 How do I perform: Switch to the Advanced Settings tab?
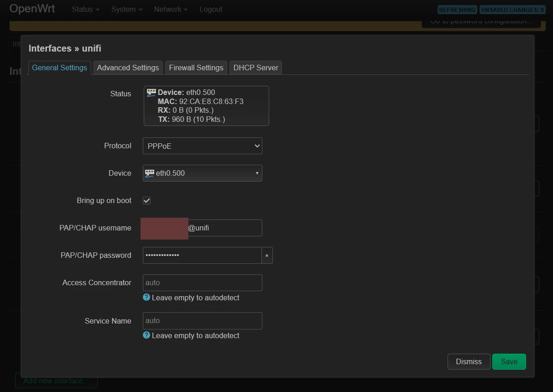(128, 68)
